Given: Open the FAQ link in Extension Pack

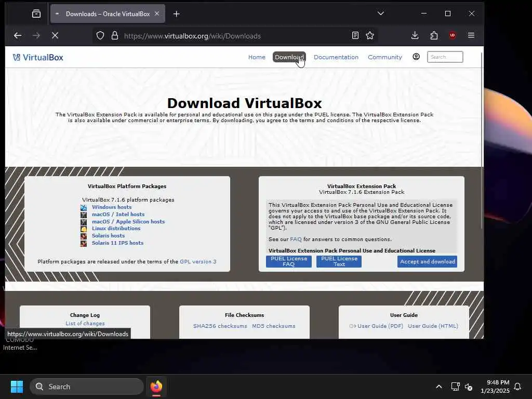Looking at the screenshot, I should click(x=296, y=239).
